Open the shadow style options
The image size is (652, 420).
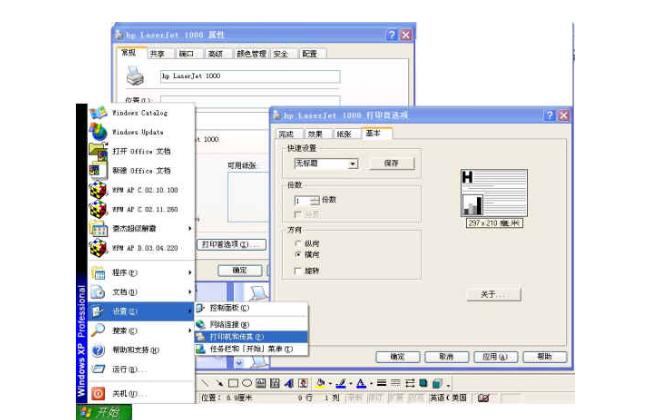423,383
